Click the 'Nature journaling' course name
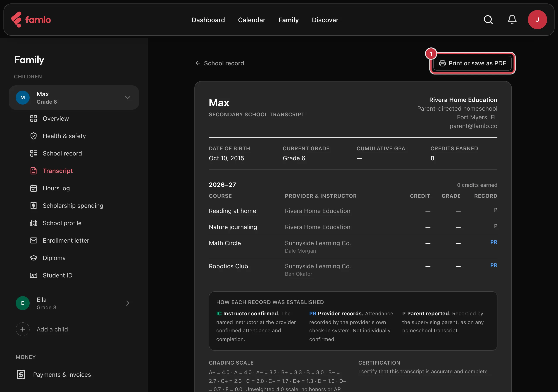 tap(233, 227)
